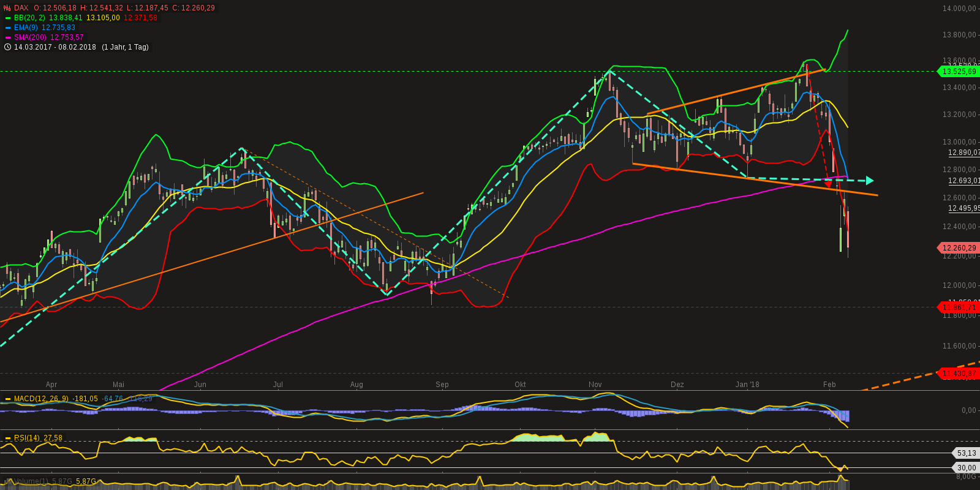This screenshot has height=490, width=980.
Task: Click the blue EMA(9) color marker
Action: click(7, 28)
